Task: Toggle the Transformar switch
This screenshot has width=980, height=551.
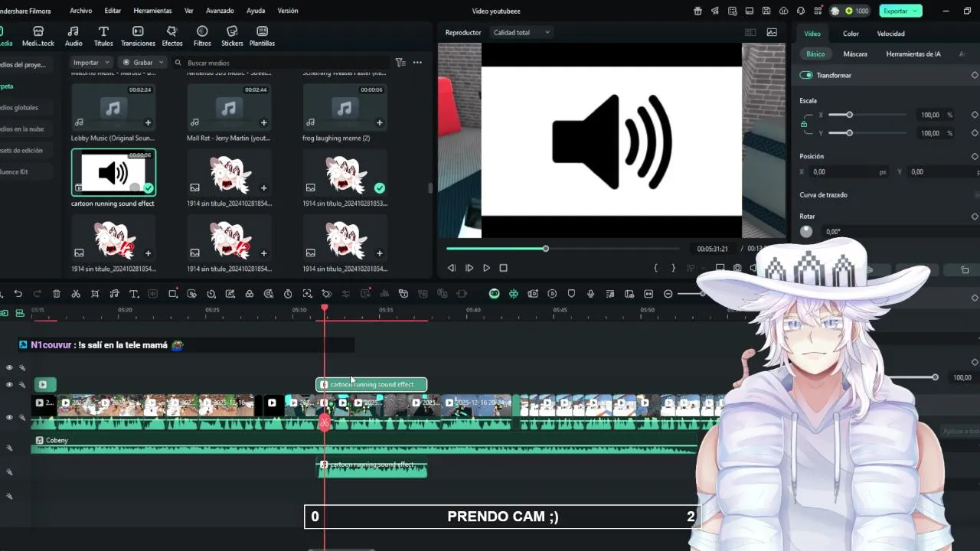Action: (806, 75)
